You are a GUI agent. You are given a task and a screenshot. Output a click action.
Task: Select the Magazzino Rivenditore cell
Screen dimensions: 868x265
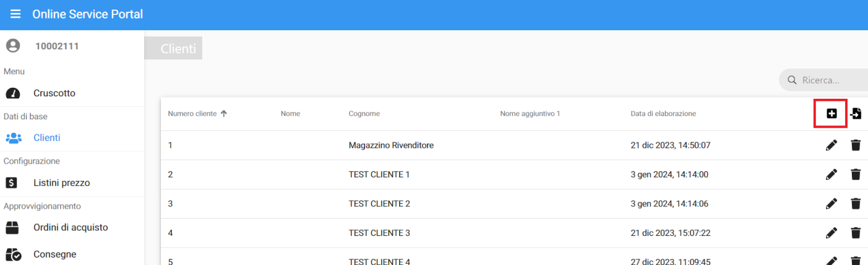(x=391, y=145)
